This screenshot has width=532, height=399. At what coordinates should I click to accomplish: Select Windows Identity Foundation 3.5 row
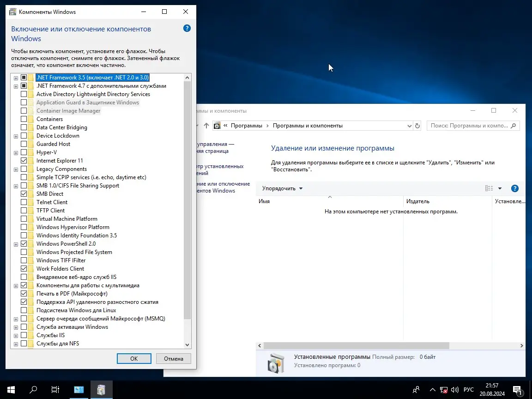76,236
